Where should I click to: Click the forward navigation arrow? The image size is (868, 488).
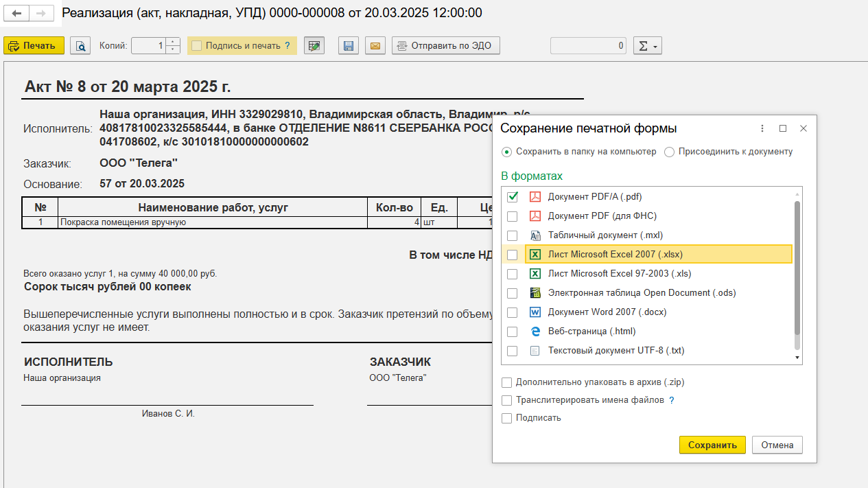click(41, 13)
